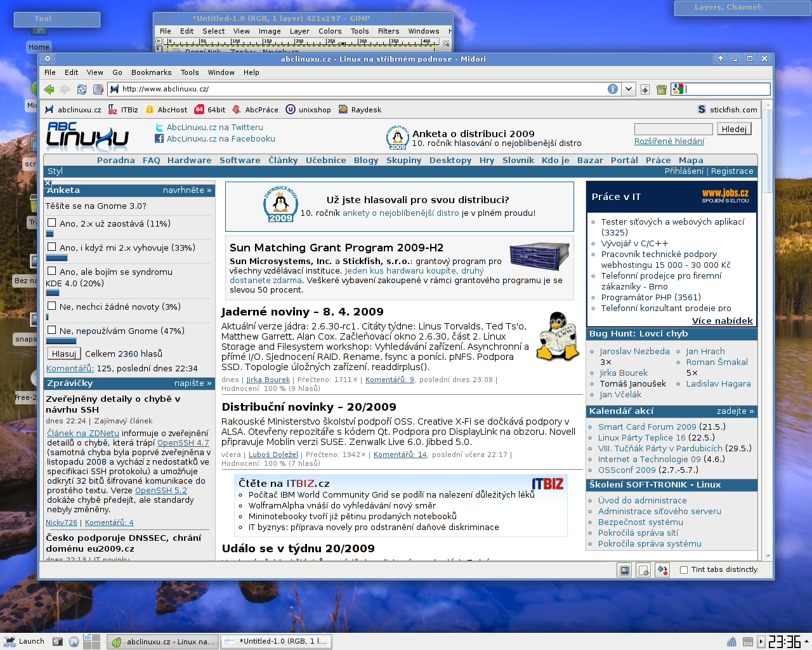Screen dimensions: 812x650
Task: Open the Poradna site navigation tab
Action: tap(116, 160)
